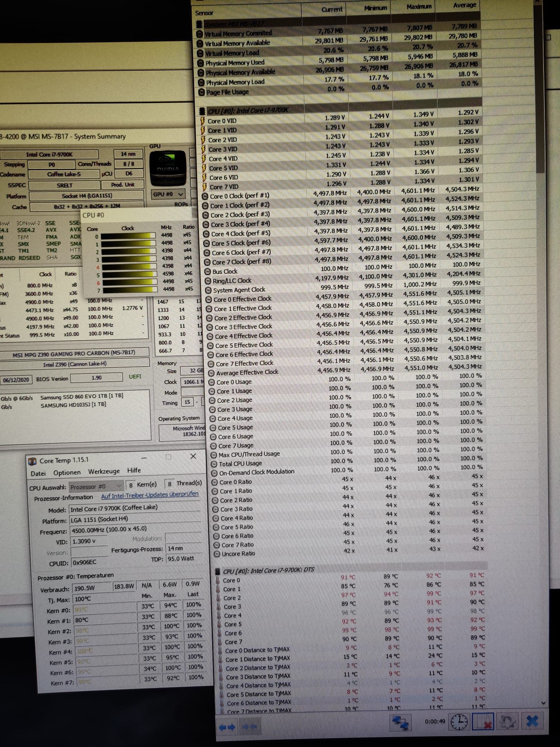Click the scroll-down arrow of sensor list

point(543,703)
